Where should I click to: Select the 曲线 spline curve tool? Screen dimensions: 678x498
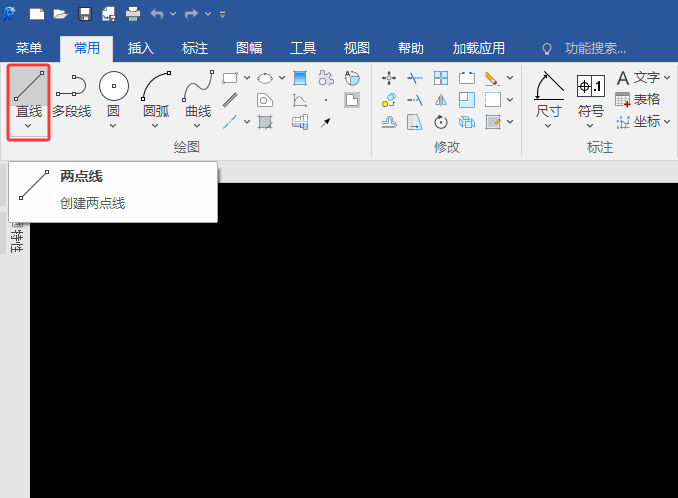[x=198, y=95]
